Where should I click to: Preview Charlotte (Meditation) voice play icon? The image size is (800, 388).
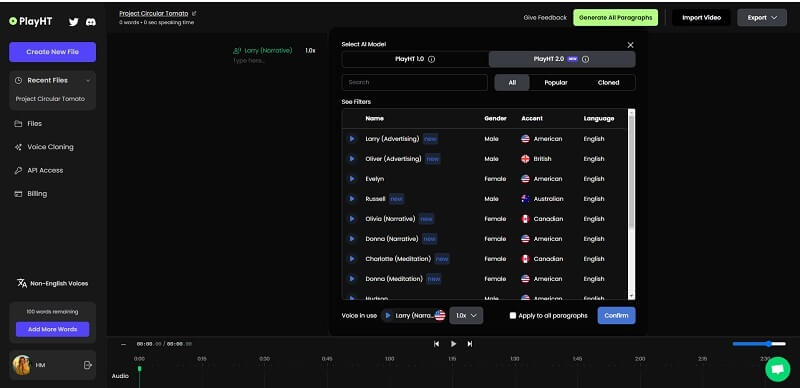coord(352,259)
